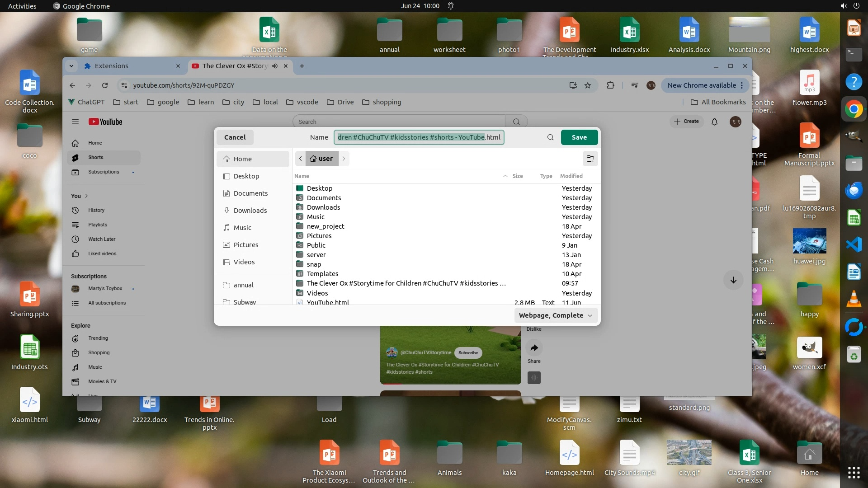
Task: Open the media control icon in Chrome toolbar
Action: [635, 85]
